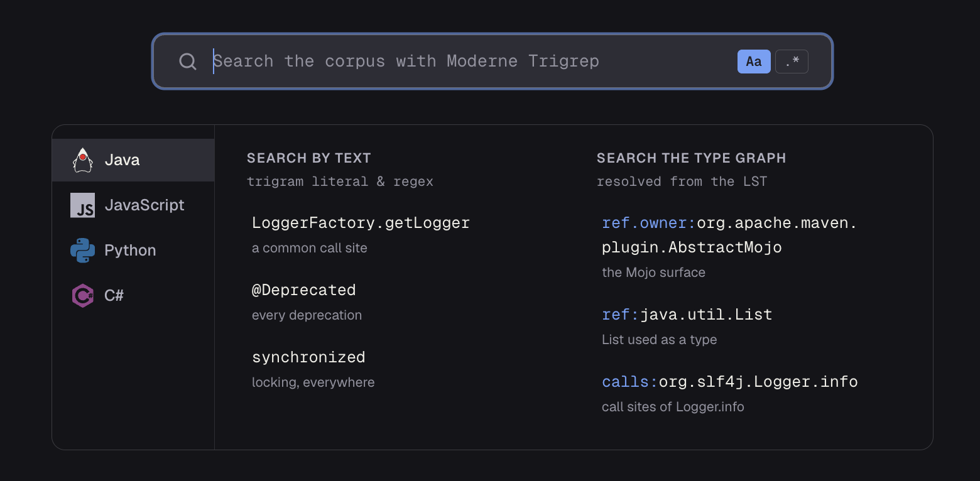The image size is (980, 481).
Task: Switch to the Python language tab
Action: (133, 251)
